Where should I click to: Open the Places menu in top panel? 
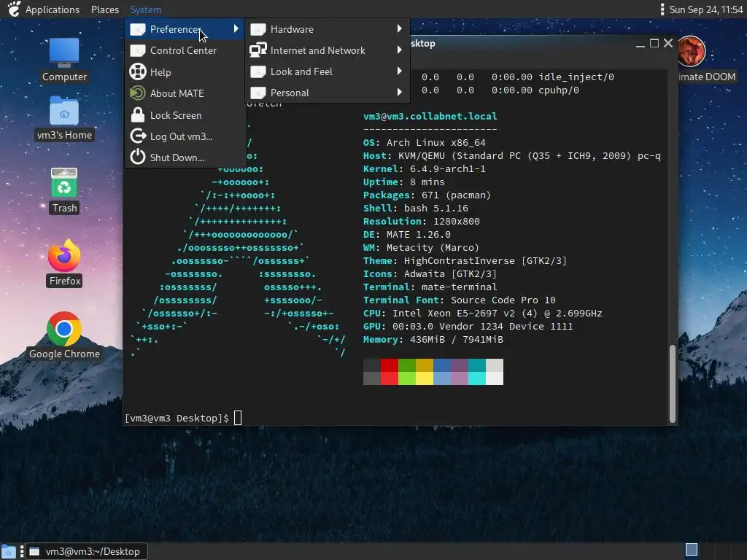click(x=105, y=9)
